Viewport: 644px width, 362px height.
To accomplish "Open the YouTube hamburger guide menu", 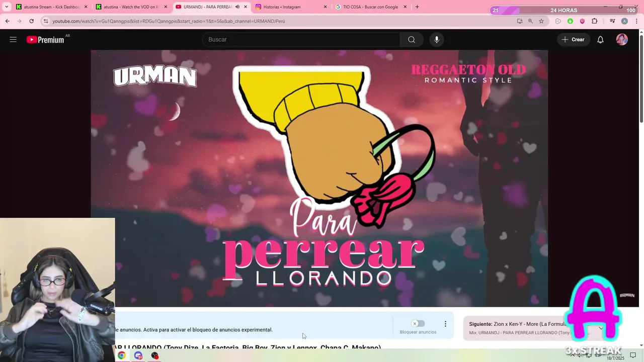I will point(13,39).
